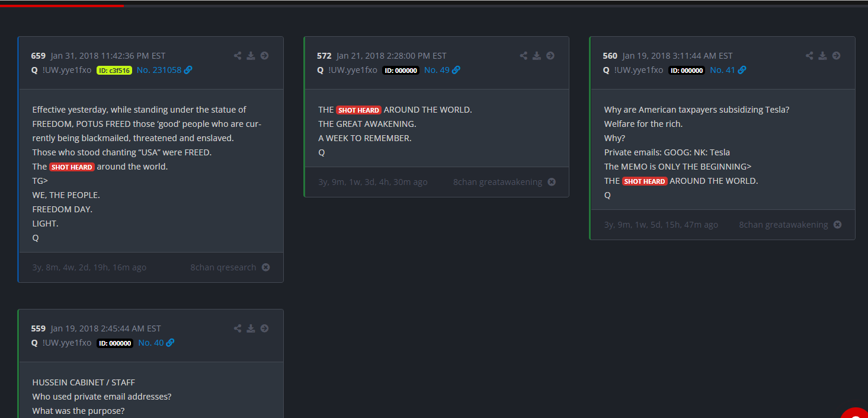The height and width of the screenshot is (418, 868).
Task: Share post 572 via share icon
Action: (x=524, y=56)
